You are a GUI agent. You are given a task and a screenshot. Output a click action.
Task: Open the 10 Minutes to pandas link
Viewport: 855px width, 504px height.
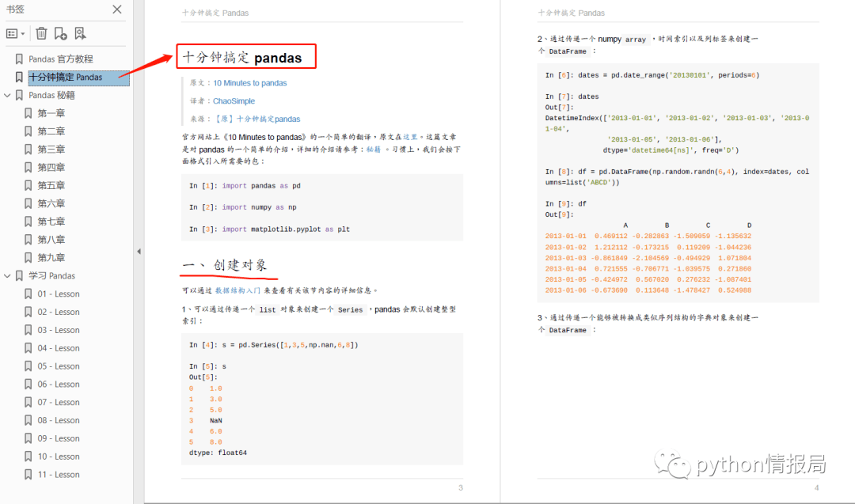point(249,83)
